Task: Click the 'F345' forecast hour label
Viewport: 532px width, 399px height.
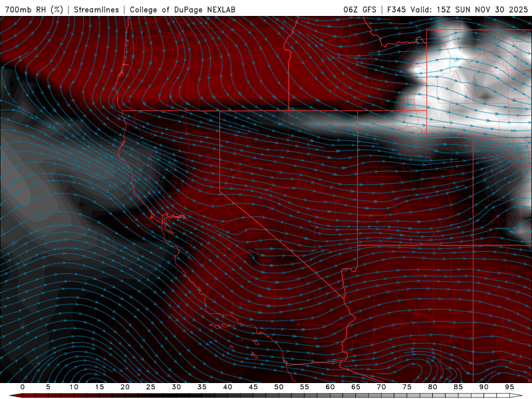Action: pos(396,9)
